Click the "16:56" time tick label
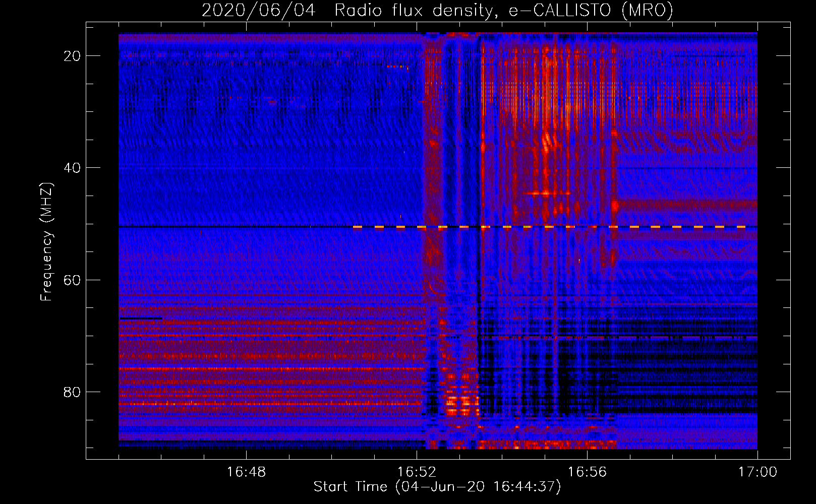Screen dimensions: 816x504 587,472
